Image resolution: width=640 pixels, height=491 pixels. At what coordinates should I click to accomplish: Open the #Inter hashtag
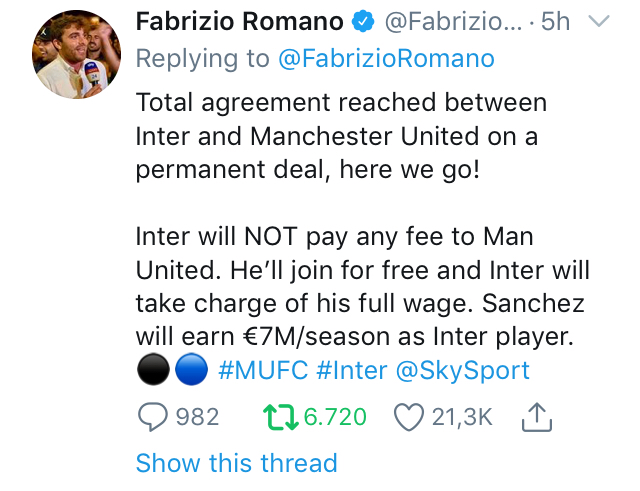[x=351, y=371]
